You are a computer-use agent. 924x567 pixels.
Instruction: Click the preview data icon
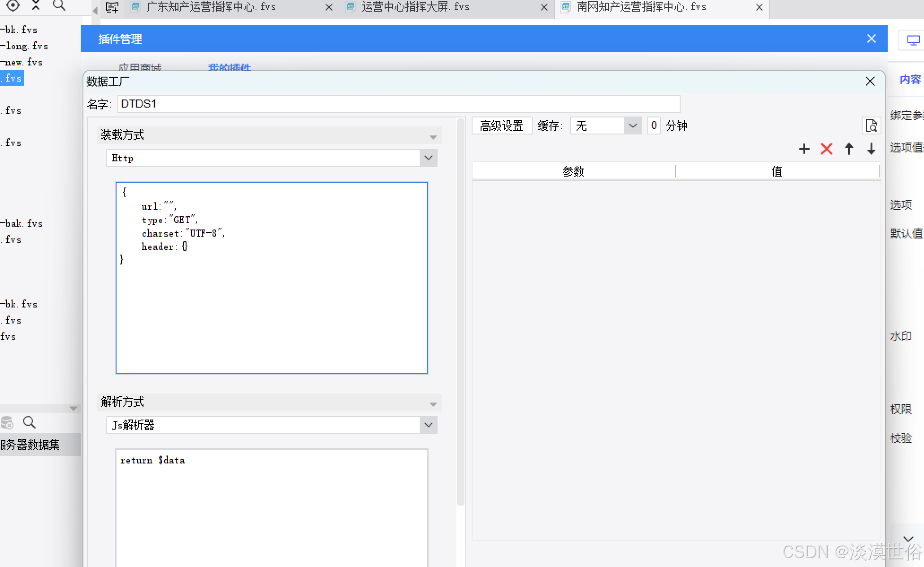(x=871, y=126)
